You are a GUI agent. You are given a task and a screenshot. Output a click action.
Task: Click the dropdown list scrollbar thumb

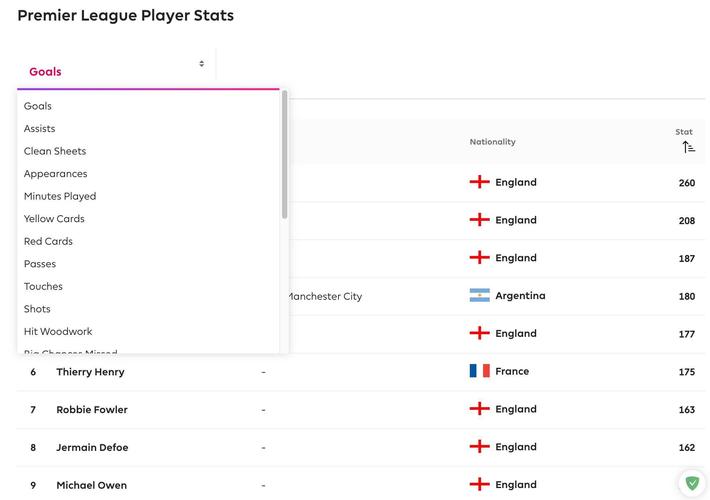(x=284, y=154)
